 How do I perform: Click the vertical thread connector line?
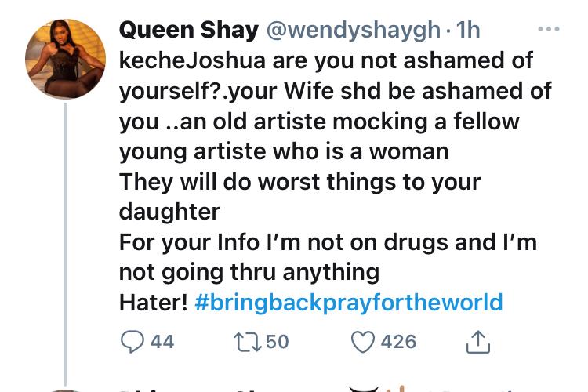click(x=65, y=244)
